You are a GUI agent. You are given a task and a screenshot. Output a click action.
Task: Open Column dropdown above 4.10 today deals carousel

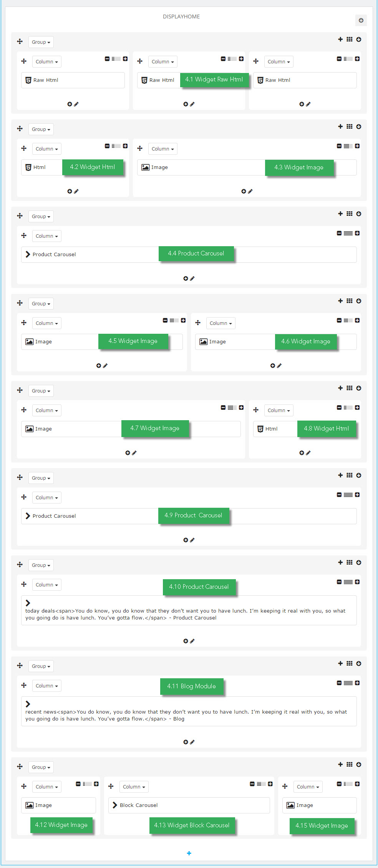point(46,585)
